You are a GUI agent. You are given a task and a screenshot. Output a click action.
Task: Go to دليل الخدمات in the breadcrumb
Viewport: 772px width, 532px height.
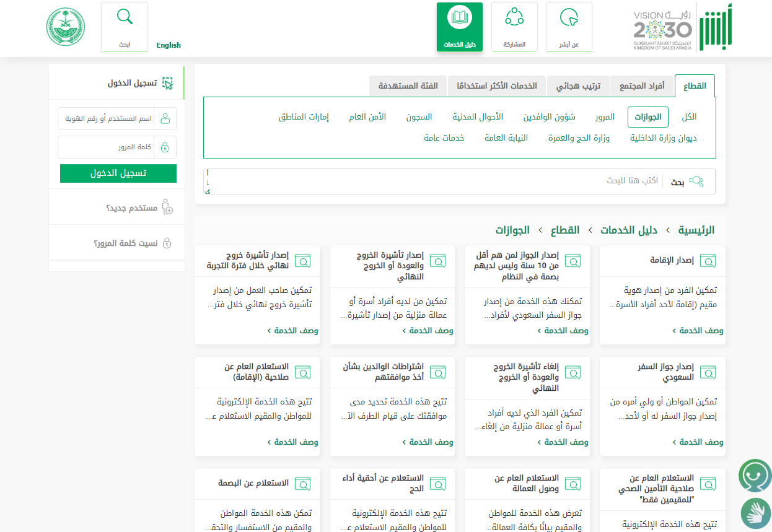pyautogui.click(x=629, y=230)
